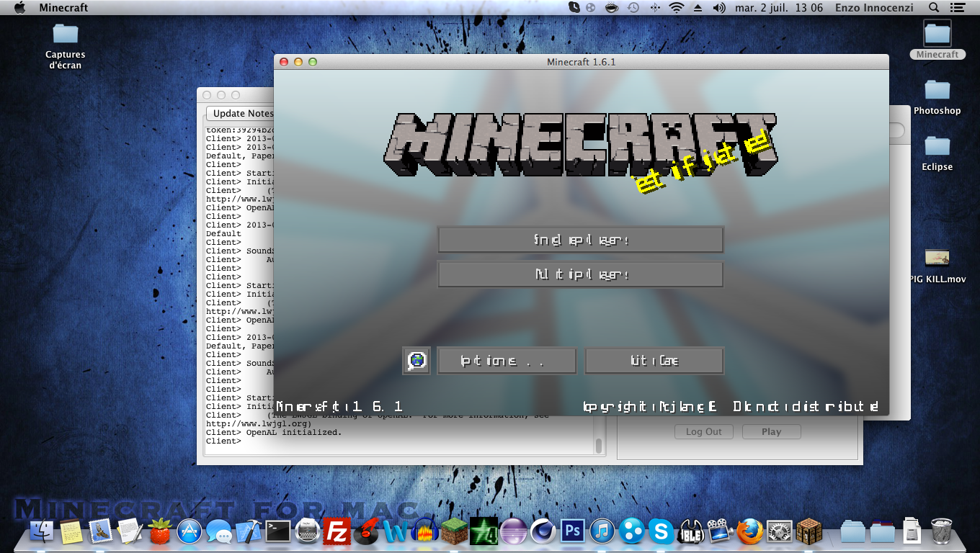Open System Preferences from the dock
980x553 pixels.
point(779,531)
